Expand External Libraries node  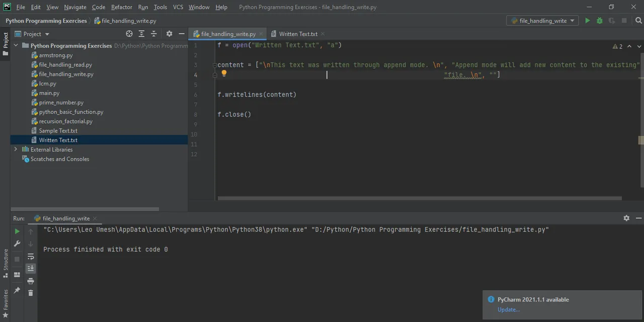(x=16, y=149)
